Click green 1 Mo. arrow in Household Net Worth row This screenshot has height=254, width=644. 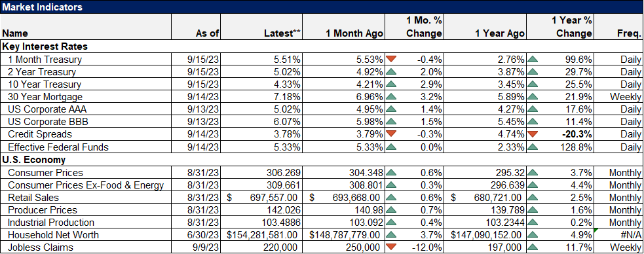point(391,235)
